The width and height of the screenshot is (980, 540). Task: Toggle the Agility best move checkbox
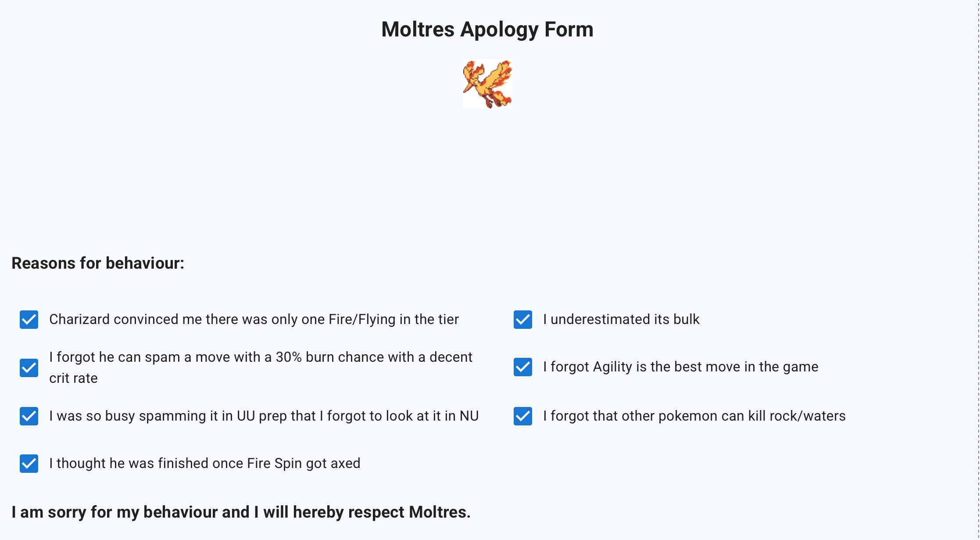pos(523,367)
